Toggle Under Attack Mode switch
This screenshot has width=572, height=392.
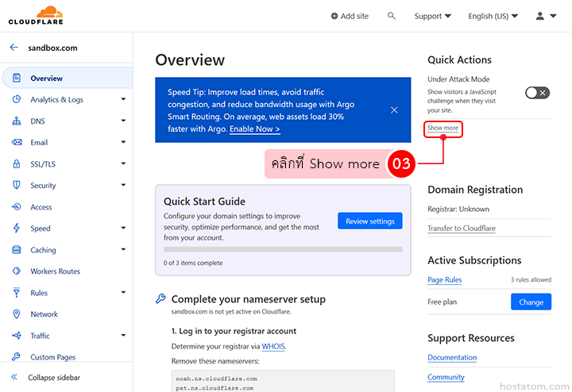click(x=537, y=93)
